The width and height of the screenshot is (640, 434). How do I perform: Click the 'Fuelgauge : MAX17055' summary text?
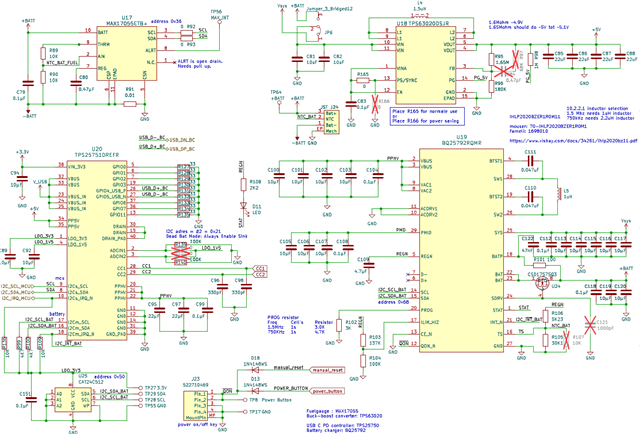[333, 411]
